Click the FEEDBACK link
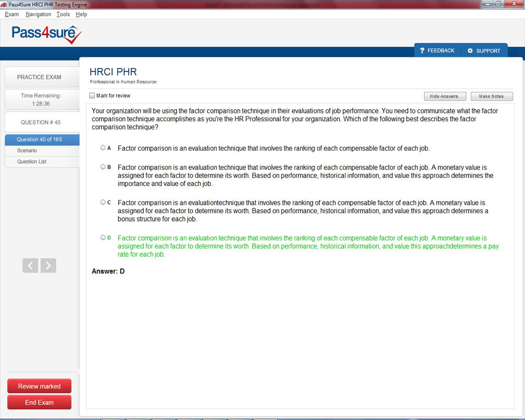This screenshot has width=525, height=420. point(440,50)
